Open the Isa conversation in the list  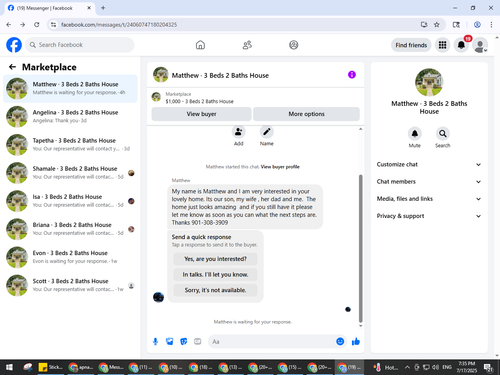[x=70, y=201]
